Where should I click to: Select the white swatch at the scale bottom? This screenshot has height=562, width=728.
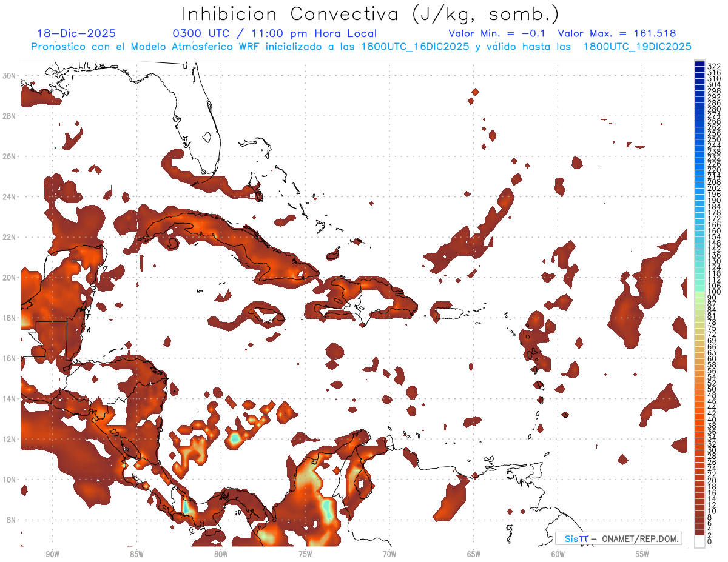699,542
